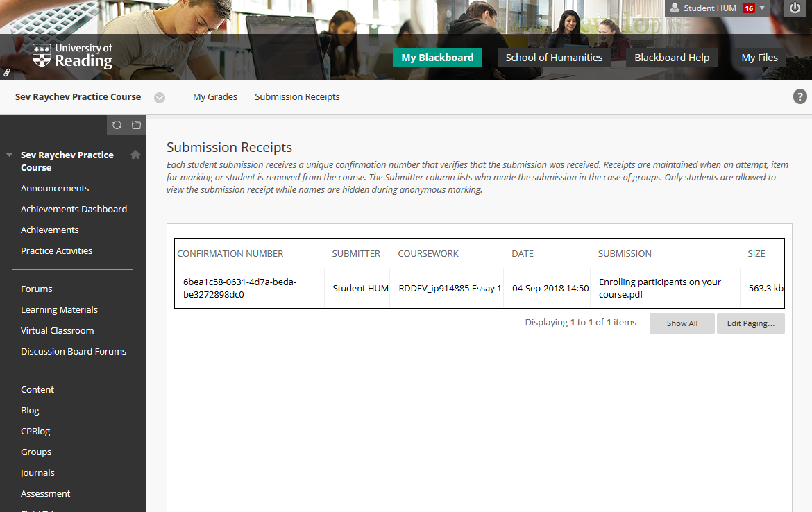Image resolution: width=812 pixels, height=512 pixels.
Task: Click confirmation number 6bea1c58-0631-4d7a-beda-be3272898dc0
Action: click(x=239, y=289)
